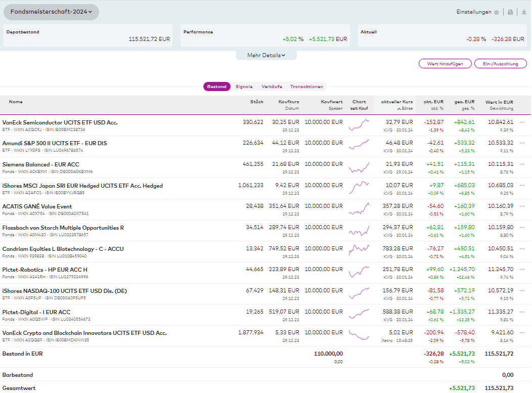The height and width of the screenshot is (393, 532).
Task: Switch to the Verkäufe tab
Action: (x=272, y=86)
